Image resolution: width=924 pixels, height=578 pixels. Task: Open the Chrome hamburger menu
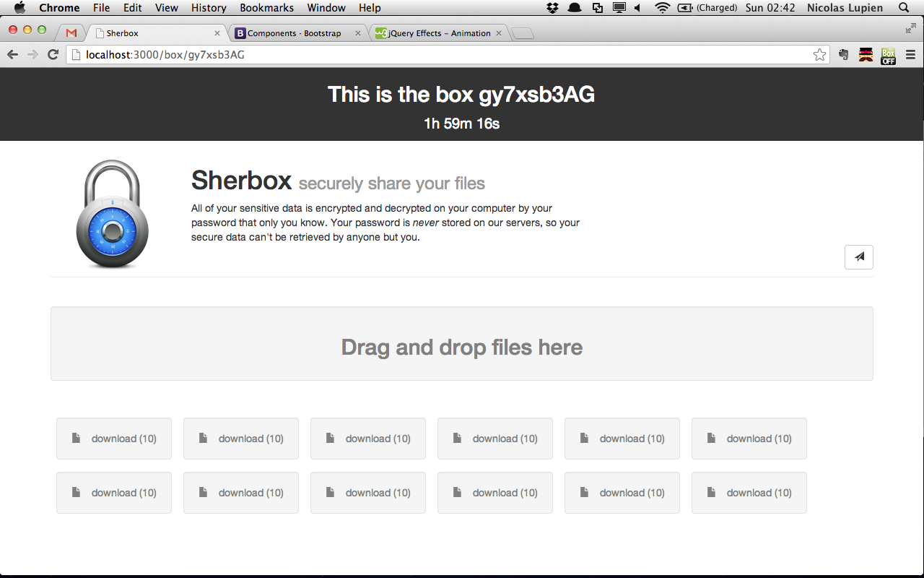pos(910,54)
